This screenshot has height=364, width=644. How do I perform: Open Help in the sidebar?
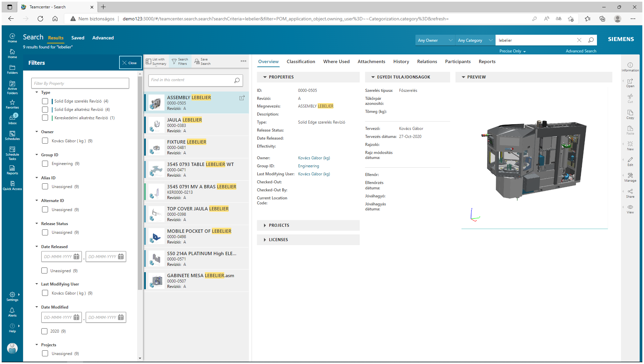coord(12,328)
